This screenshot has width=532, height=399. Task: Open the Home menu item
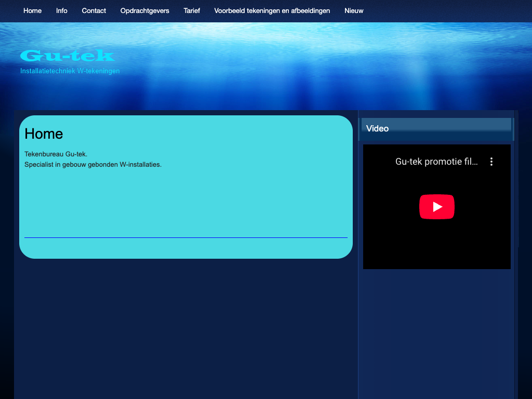point(32,11)
